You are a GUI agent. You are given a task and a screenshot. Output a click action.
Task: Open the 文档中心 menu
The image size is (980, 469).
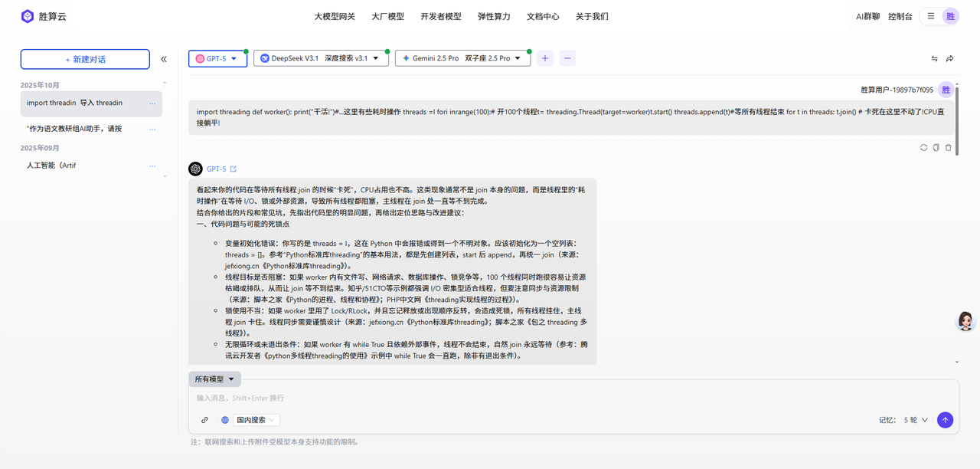pyautogui.click(x=543, y=16)
